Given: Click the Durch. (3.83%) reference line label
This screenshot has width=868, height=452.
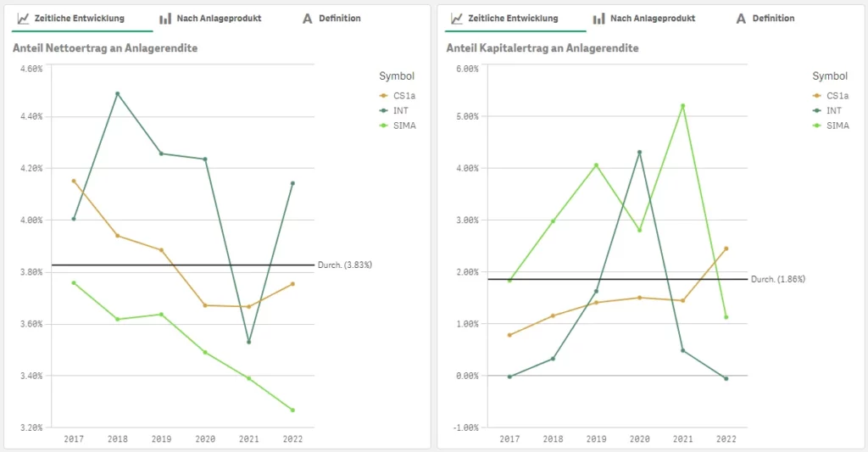Looking at the screenshot, I should [x=345, y=265].
